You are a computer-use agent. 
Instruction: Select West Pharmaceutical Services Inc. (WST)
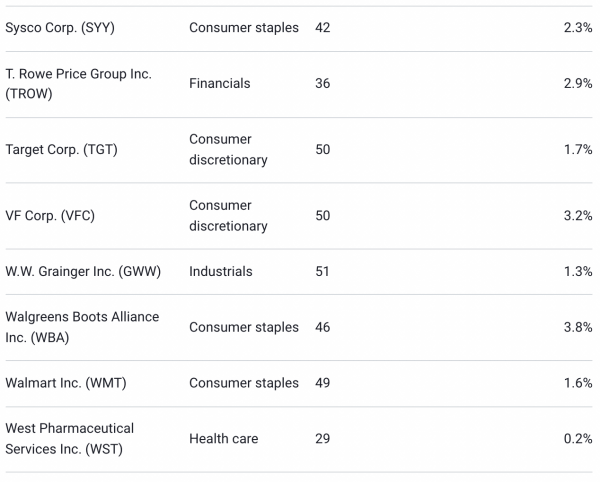point(70,438)
